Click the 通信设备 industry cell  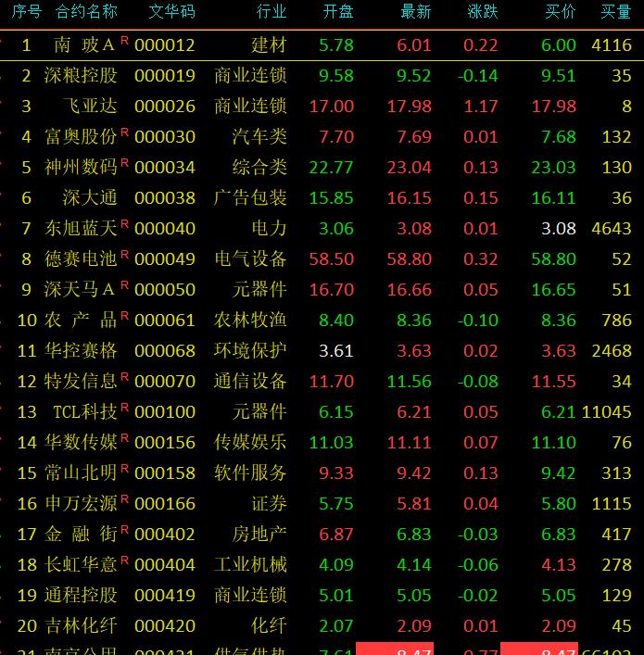[x=250, y=381]
